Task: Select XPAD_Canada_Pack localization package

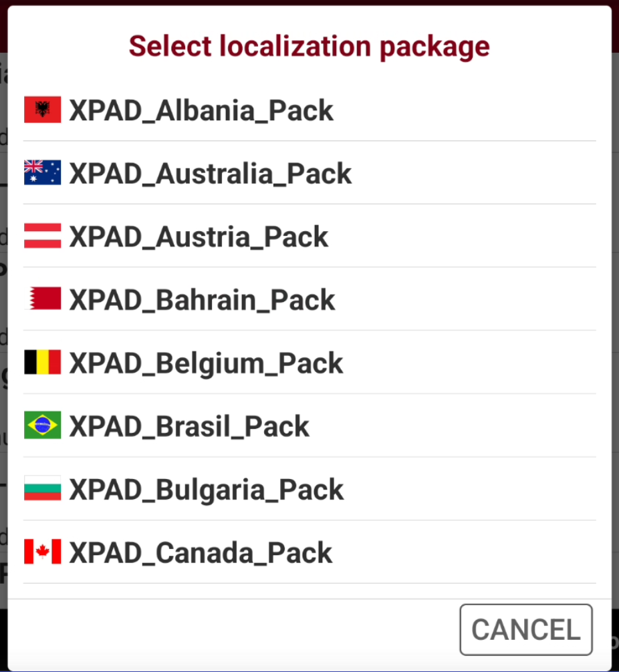Action: [309, 552]
